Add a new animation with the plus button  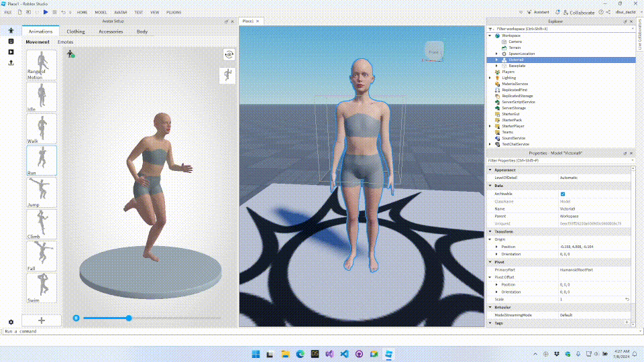coord(42,320)
